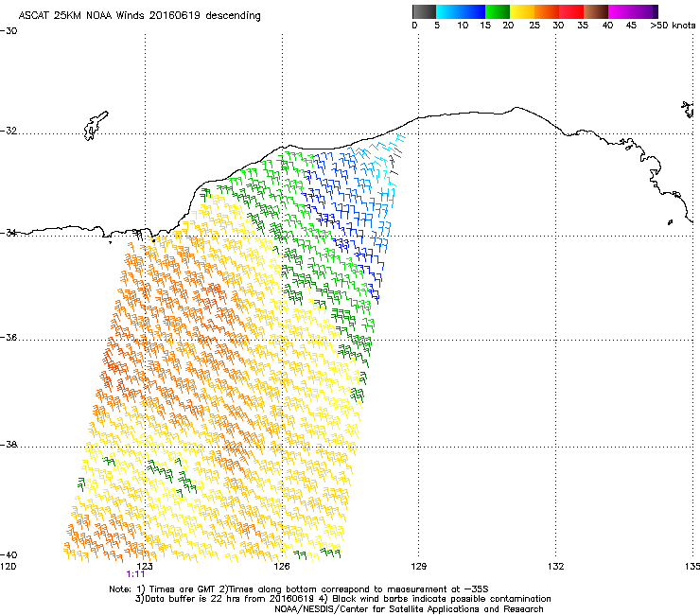The image size is (700, 615).
Task: Click the "-38" latitude axis label
Action: 9,445
